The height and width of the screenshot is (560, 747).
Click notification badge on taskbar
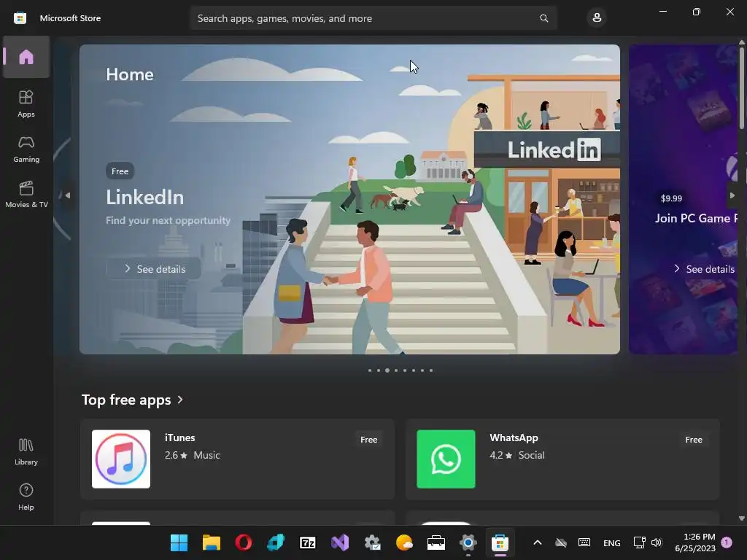click(727, 542)
